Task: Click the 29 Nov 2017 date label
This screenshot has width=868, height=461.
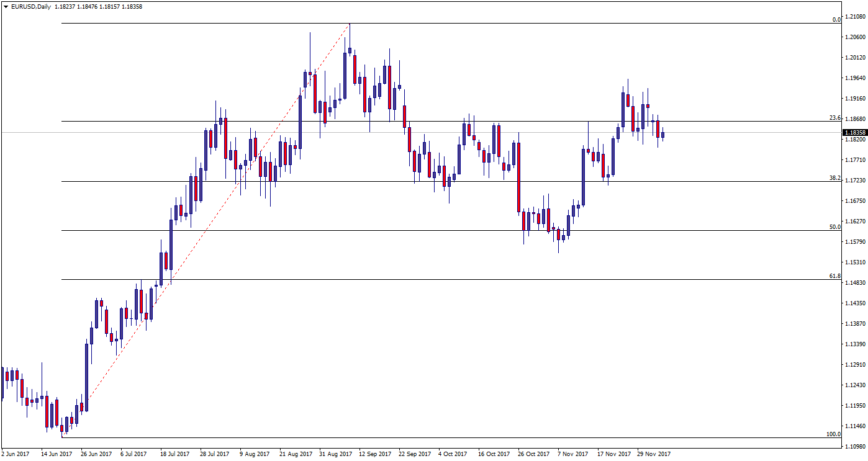Action: (654, 454)
